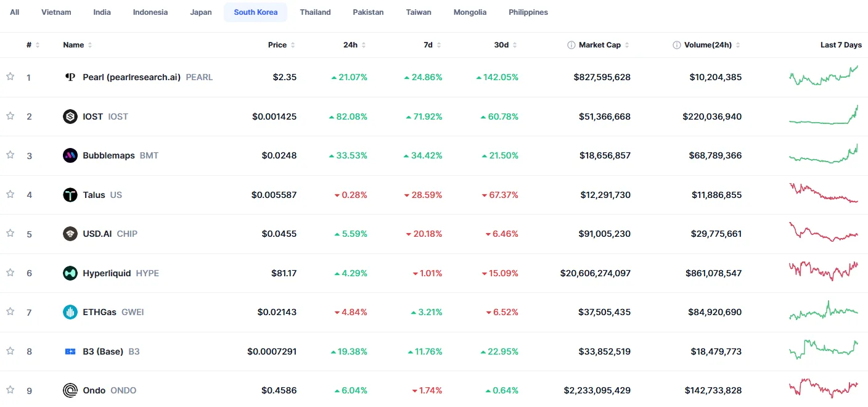Star IOST to add to watchlist
This screenshot has width=868, height=407.
point(10,116)
